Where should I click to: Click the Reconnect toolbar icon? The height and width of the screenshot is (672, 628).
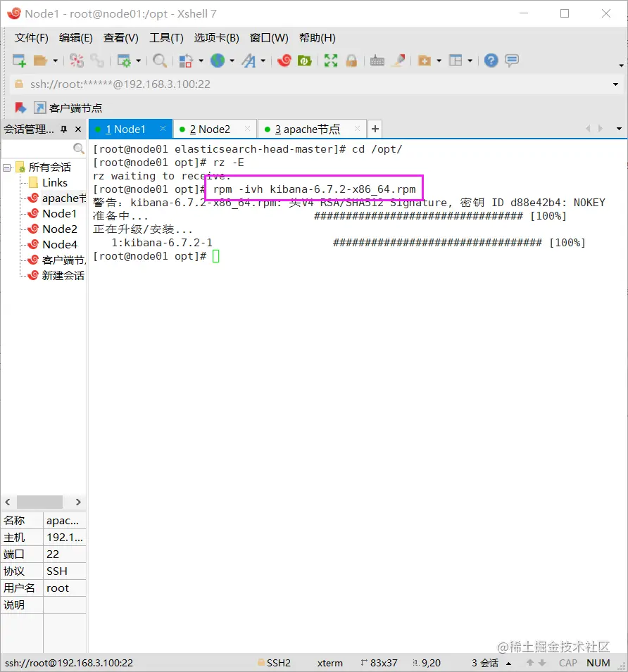tap(98, 61)
